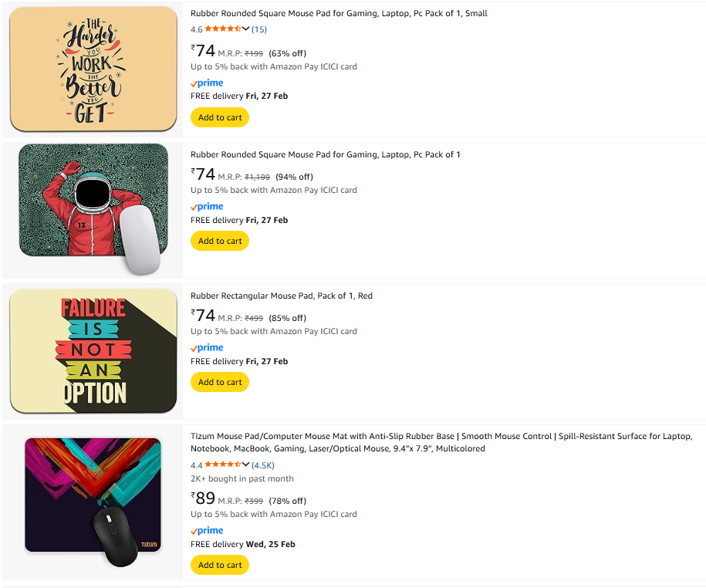Screen dimensions: 706x588
Task: Click the 'Harder You Work' mouse pad image
Action: coord(93,69)
